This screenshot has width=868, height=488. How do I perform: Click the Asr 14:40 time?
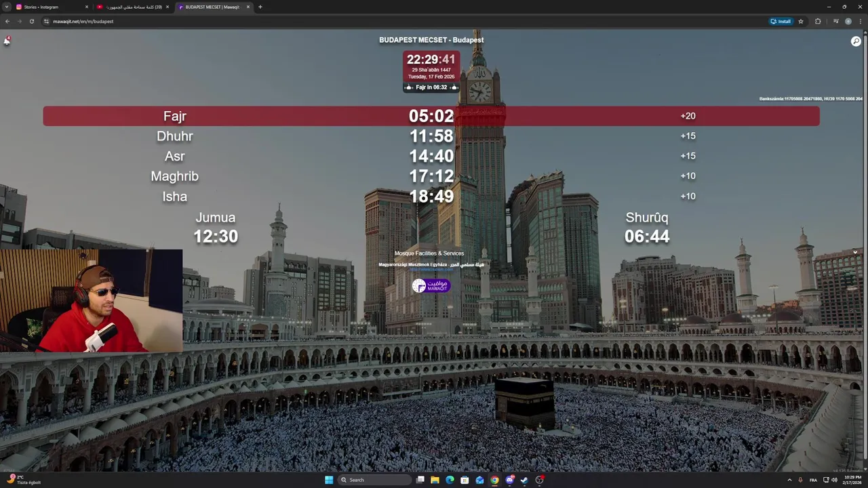tap(431, 156)
